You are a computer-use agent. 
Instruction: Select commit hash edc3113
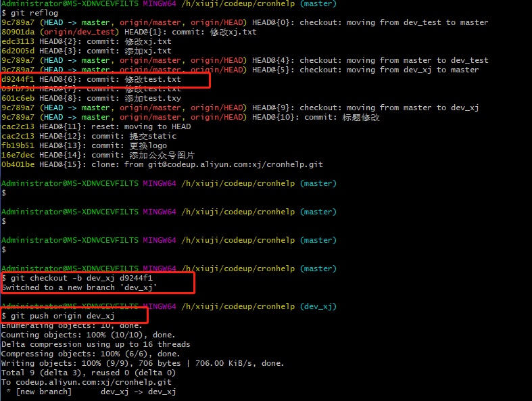(18, 41)
